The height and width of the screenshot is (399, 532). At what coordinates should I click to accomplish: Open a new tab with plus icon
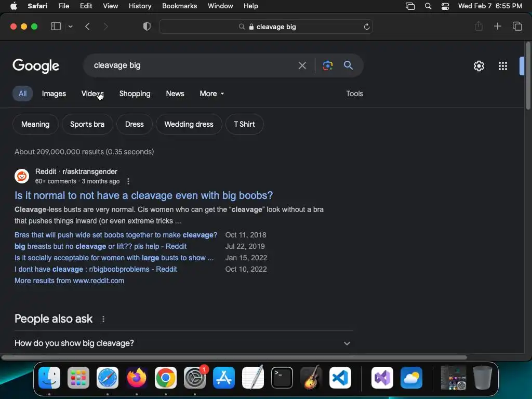[x=497, y=26]
